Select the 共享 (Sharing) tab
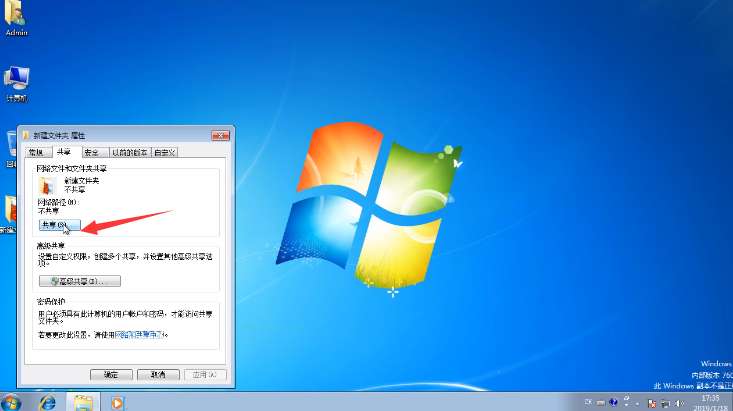Viewport: 733px width, 411px height. pyautogui.click(x=64, y=152)
